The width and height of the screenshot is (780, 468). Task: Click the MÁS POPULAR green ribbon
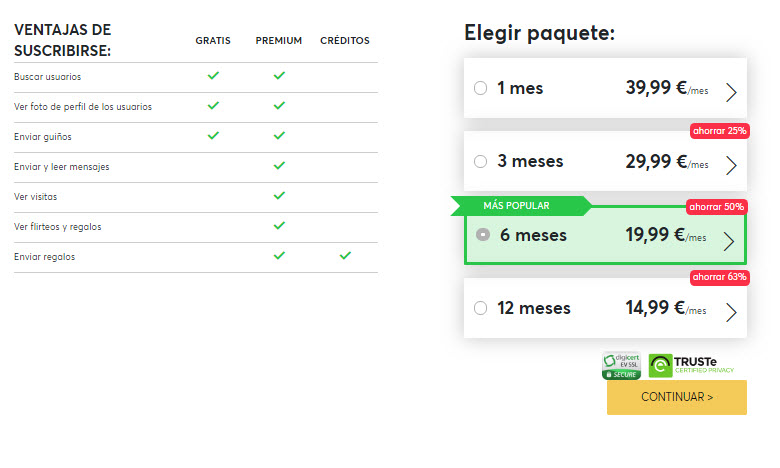tap(520, 206)
